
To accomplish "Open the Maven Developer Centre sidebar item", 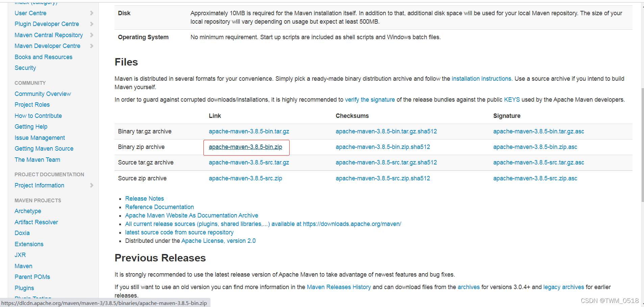I will tap(47, 46).
